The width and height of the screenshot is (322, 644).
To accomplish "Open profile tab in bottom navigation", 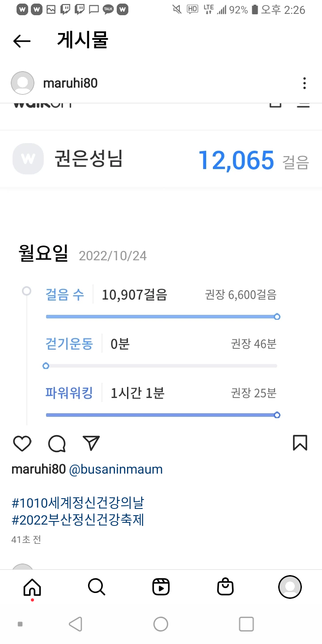I will pyautogui.click(x=290, y=586).
